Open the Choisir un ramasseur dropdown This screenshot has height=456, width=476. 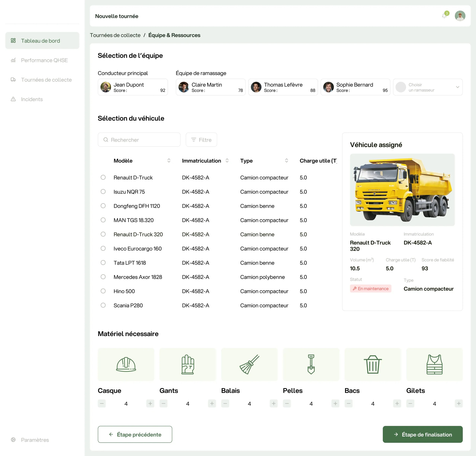(x=428, y=87)
